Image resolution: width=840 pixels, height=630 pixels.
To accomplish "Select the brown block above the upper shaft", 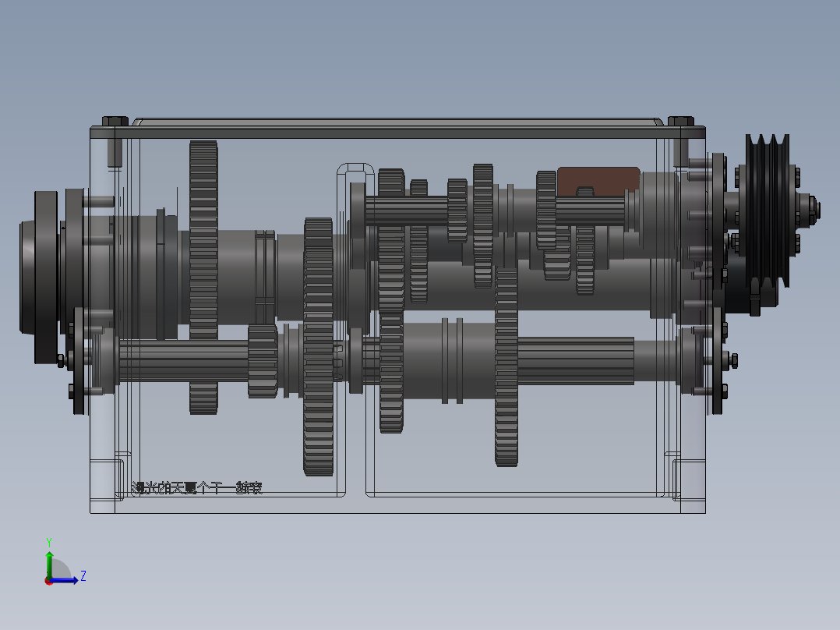I will point(598,182).
